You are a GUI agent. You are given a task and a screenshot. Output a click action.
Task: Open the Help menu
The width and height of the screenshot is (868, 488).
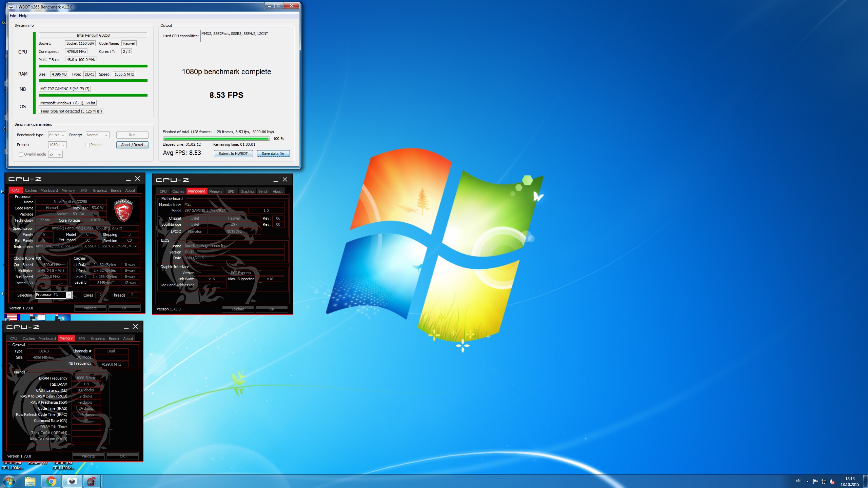click(x=23, y=16)
